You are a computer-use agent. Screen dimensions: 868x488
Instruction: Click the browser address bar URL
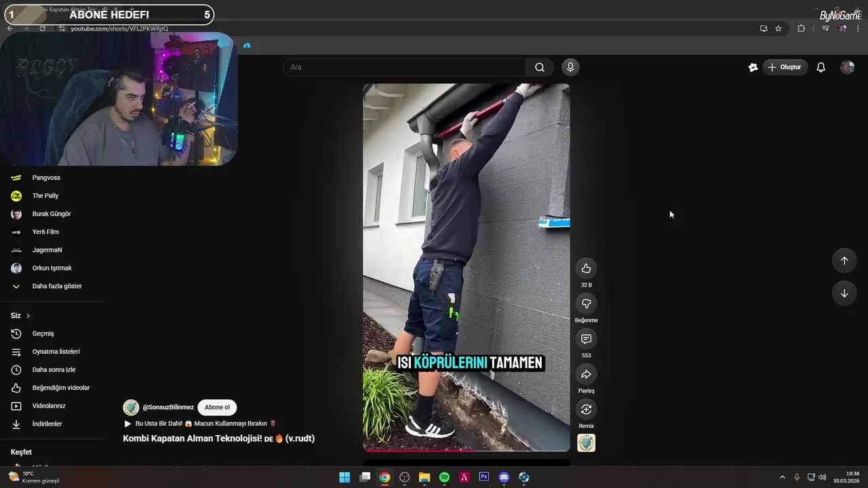[119, 28]
